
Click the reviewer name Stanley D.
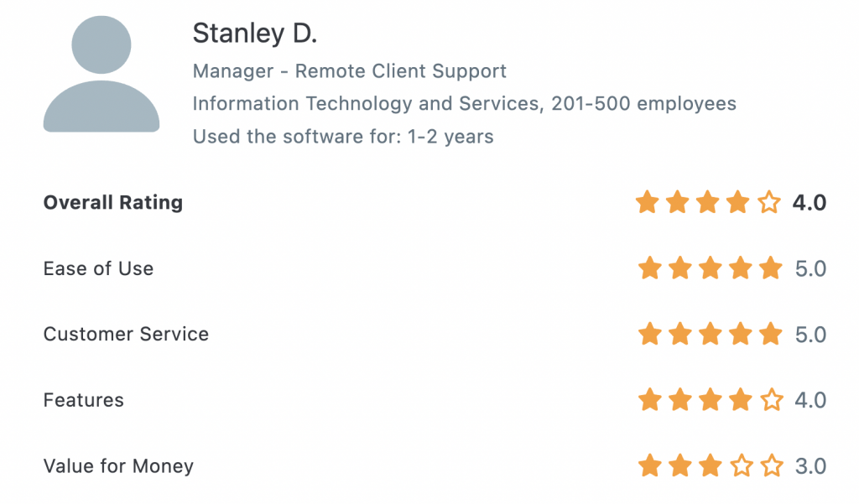(255, 34)
